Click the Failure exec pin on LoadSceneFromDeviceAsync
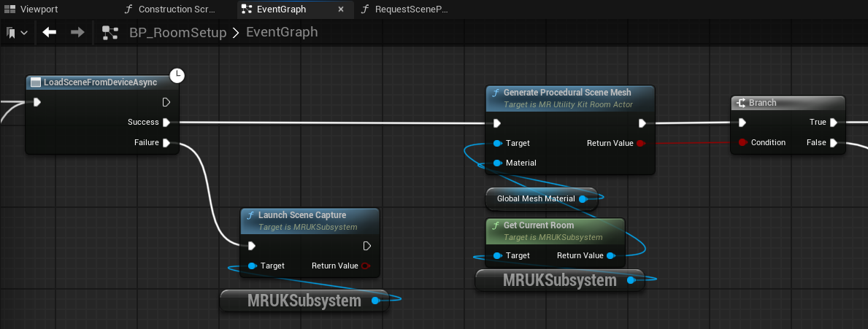Image resolution: width=868 pixels, height=329 pixels. (166, 143)
